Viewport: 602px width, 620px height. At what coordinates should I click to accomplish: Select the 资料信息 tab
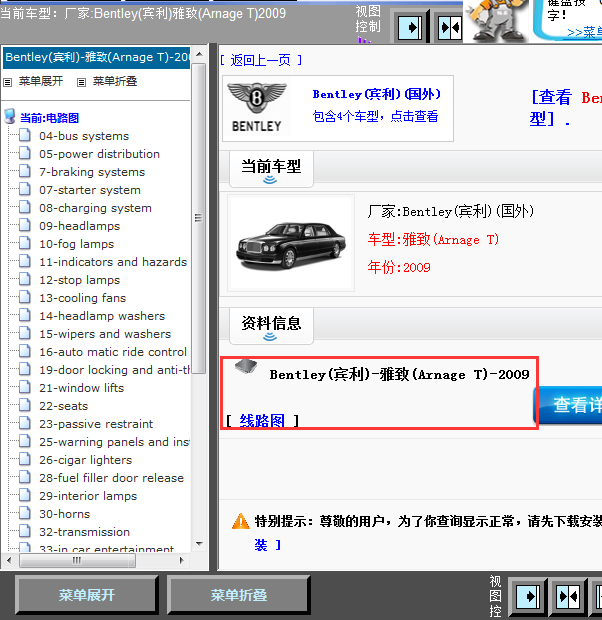click(271, 326)
